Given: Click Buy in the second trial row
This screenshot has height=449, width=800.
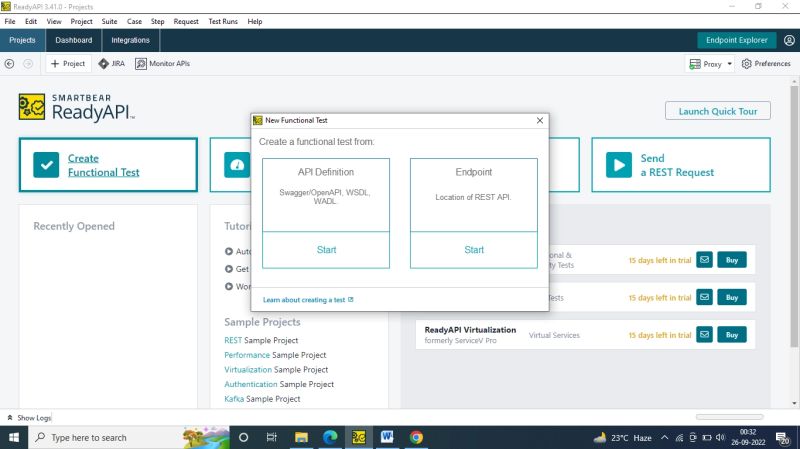Looking at the screenshot, I should coord(732,297).
